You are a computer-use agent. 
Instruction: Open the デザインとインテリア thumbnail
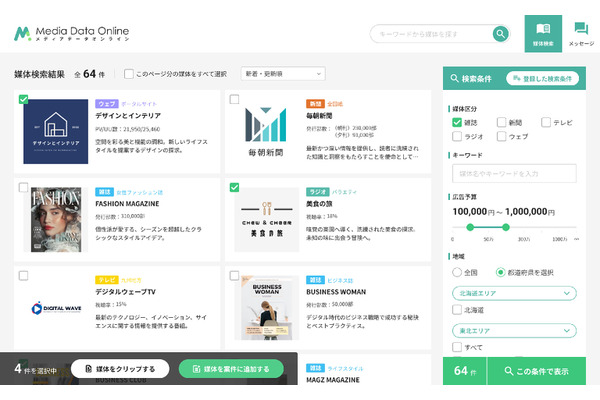coord(56,132)
